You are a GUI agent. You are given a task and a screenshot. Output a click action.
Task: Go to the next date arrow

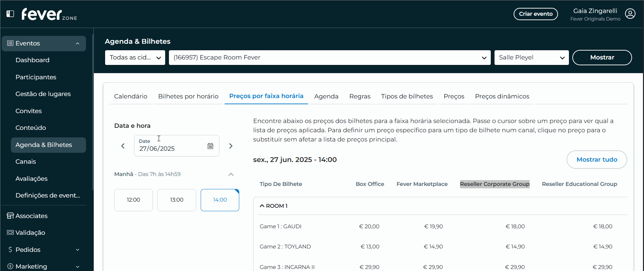click(231, 146)
